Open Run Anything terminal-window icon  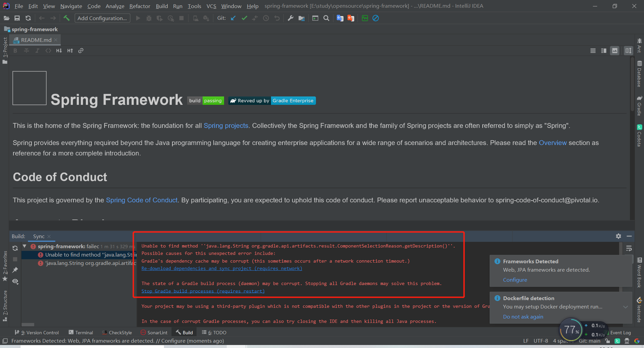[315, 18]
